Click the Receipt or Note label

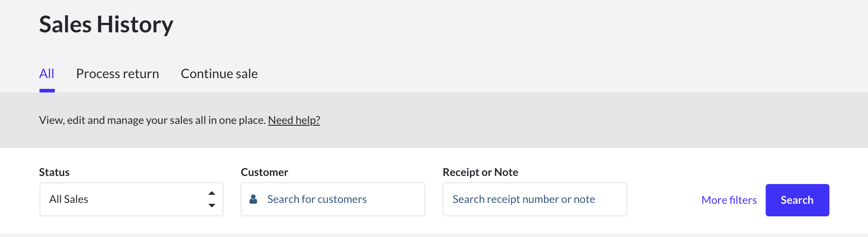[x=480, y=172]
